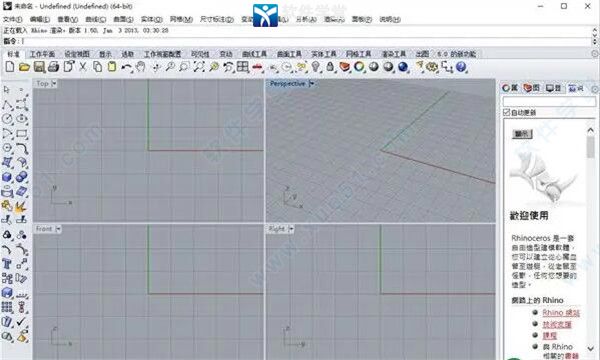Viewport: 600px width, 360px height.
Task: Select the circle tool in the left sidebar
Action: [7, 119]
